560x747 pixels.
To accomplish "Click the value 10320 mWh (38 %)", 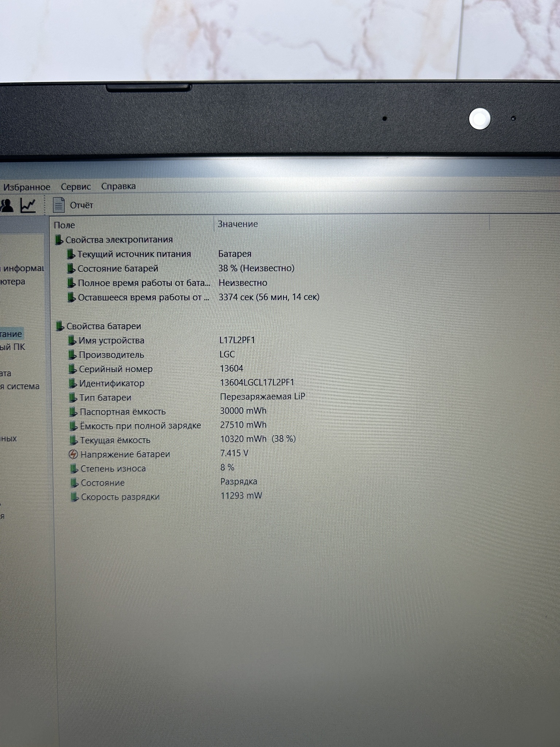I will (258, 439).
